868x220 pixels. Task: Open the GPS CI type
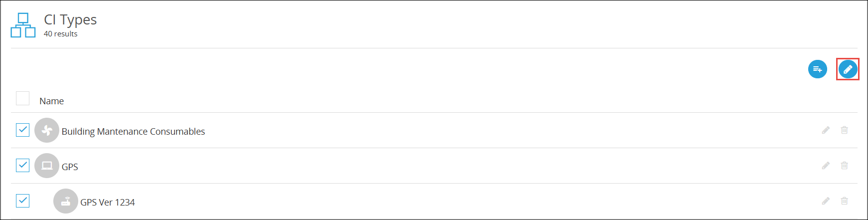click(70, 167)
